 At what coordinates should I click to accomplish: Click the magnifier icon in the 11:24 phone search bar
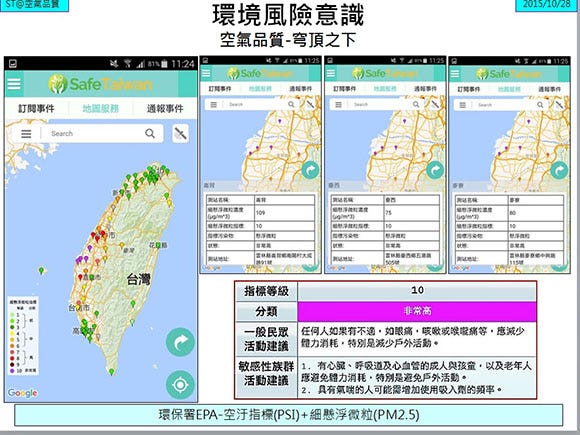pos(150,134)
